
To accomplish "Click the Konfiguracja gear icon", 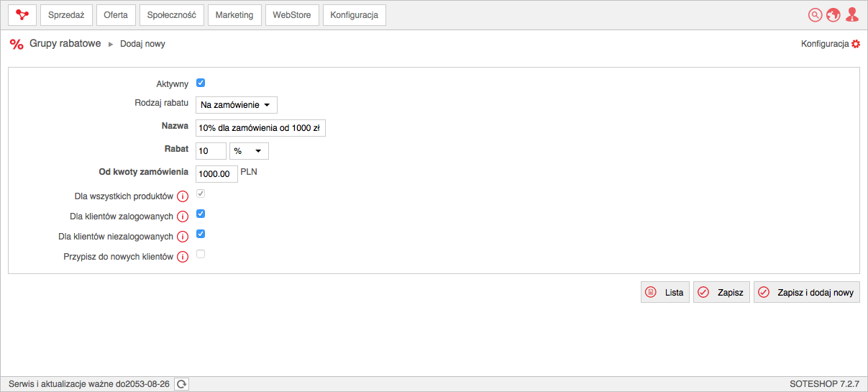I will 856,44.
